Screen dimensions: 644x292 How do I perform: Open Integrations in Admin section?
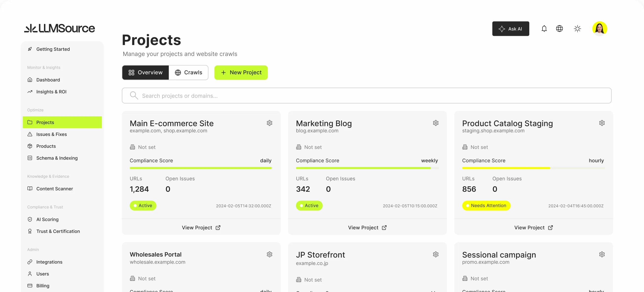click(62, 262)
